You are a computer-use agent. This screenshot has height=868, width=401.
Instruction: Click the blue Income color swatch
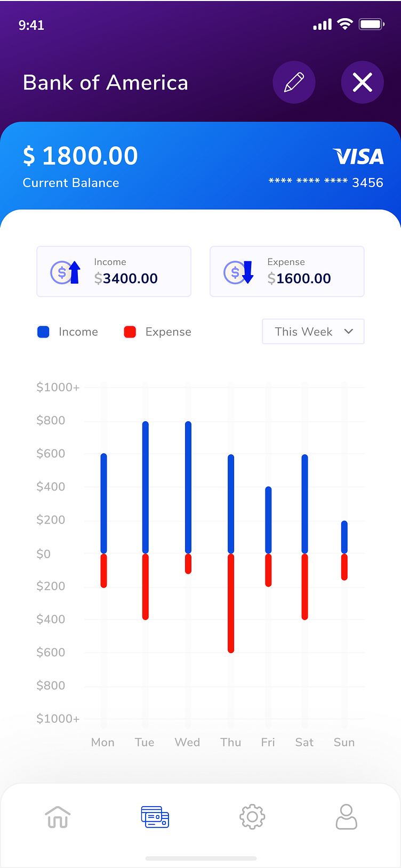[x=43, y=332]
